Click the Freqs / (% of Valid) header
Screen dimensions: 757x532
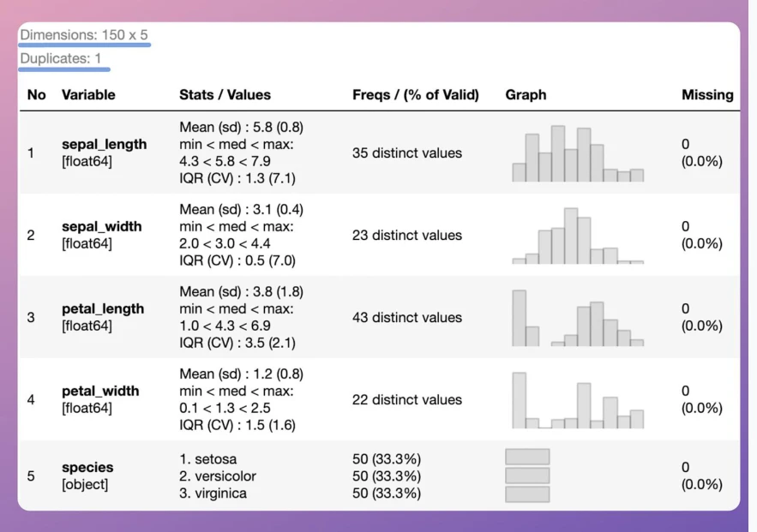pyautogui.click(x=416, y=94)
